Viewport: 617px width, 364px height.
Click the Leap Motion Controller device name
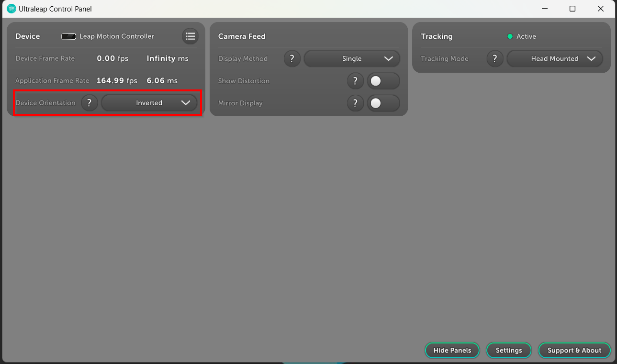[x=117, y=36]
